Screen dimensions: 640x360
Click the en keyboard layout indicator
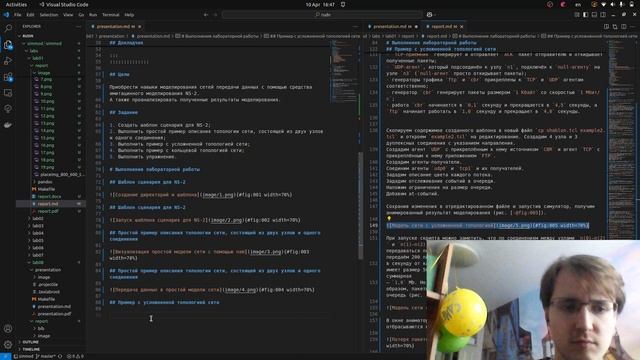(x=578, y=4)
